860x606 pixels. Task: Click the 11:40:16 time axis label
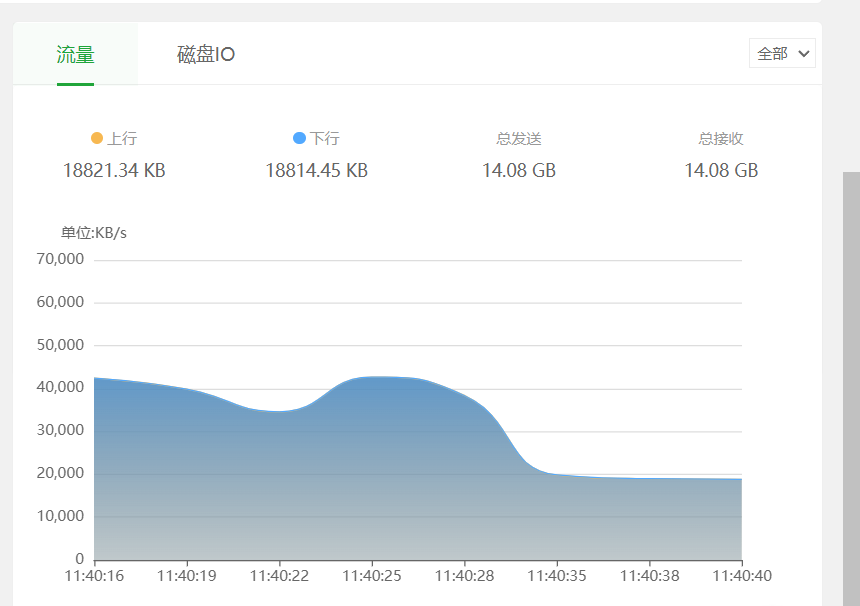[94, 576]
